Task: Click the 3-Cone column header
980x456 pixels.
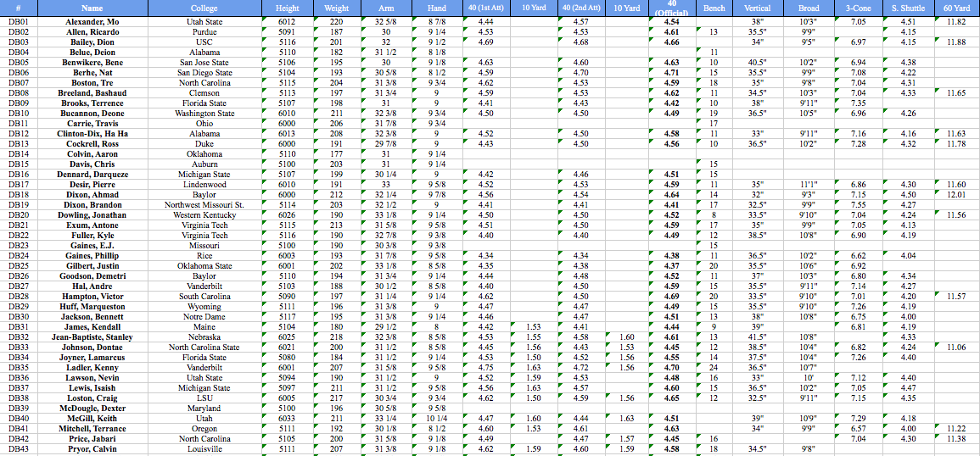Action: pyautogui.click(x=858, y=8)
